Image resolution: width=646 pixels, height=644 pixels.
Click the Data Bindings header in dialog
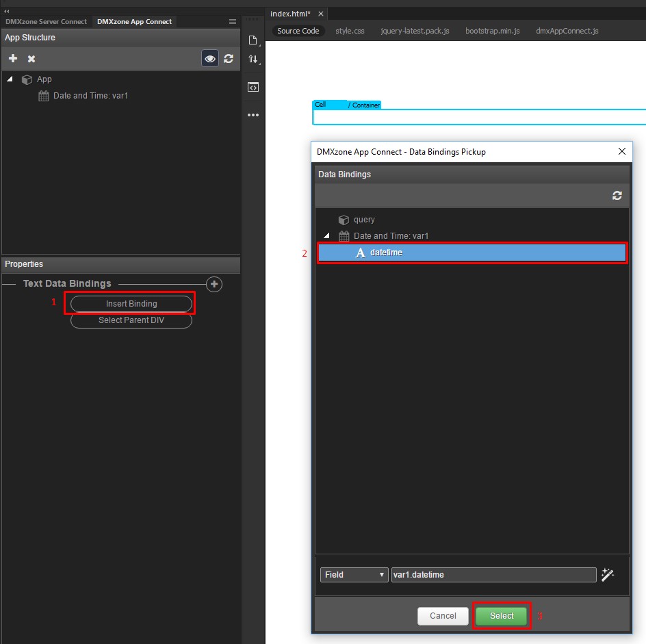tap(471, 175)
